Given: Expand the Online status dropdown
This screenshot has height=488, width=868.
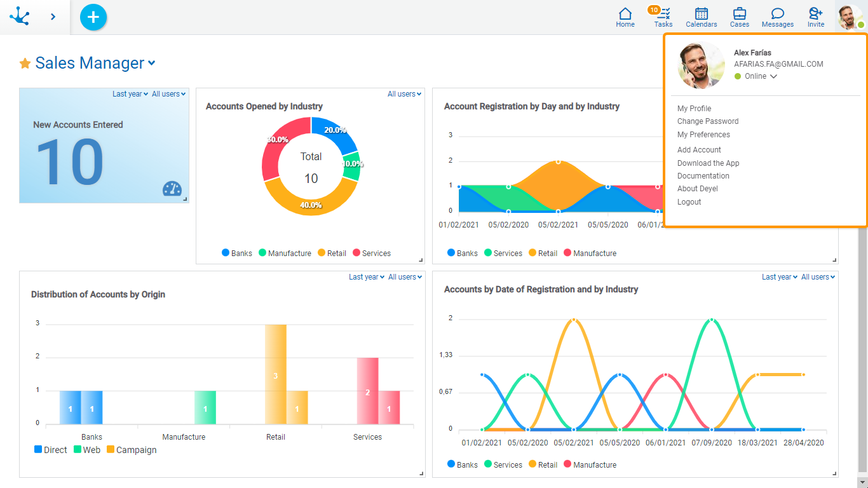Looking at the screenshot, I should click(x=773, y=76).
